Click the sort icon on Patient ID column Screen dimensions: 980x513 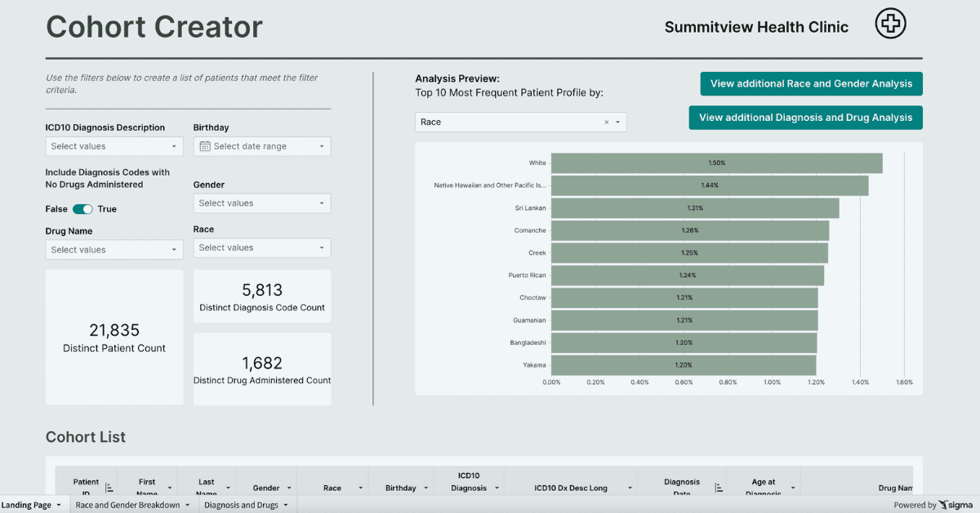tap(109, 488)
